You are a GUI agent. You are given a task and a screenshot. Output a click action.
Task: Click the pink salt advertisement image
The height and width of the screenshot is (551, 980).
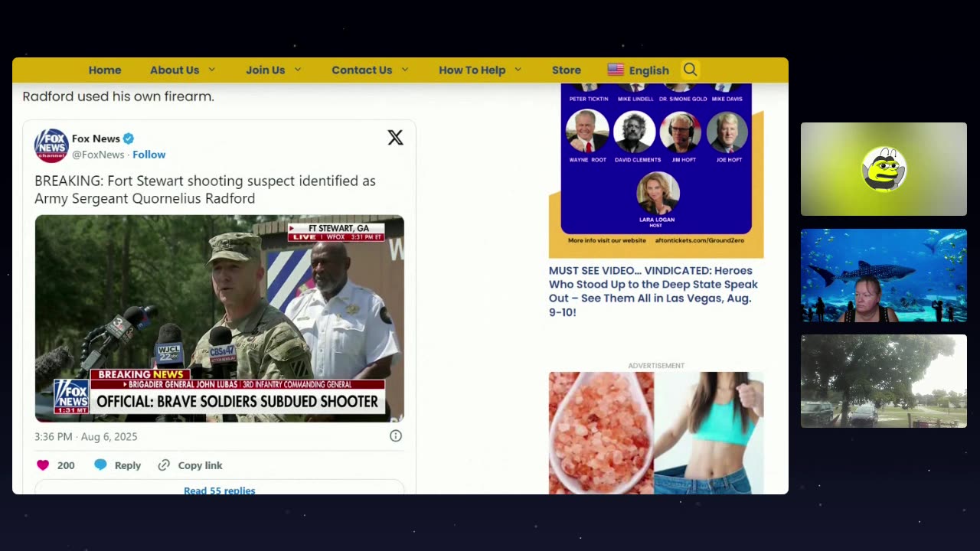coord(656,433)
